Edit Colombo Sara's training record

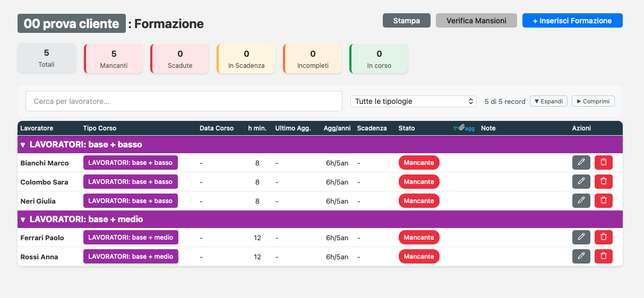click(x=581, y=182)
